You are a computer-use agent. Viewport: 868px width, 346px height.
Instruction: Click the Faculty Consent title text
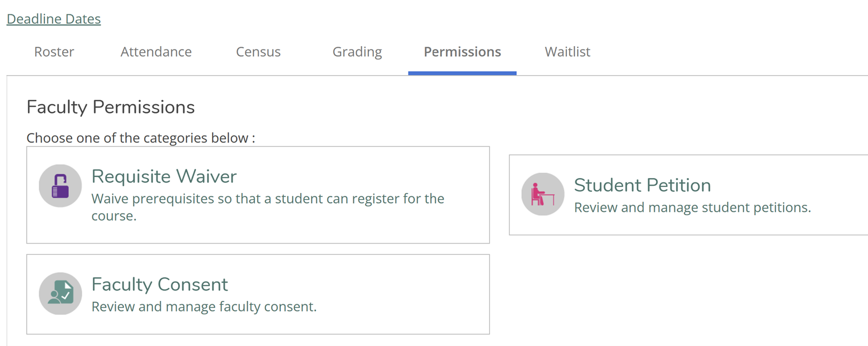(x=160, y=284)
